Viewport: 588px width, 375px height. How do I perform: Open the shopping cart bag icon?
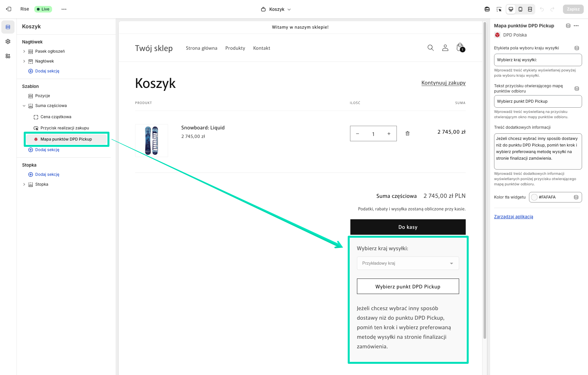[460, 48]
